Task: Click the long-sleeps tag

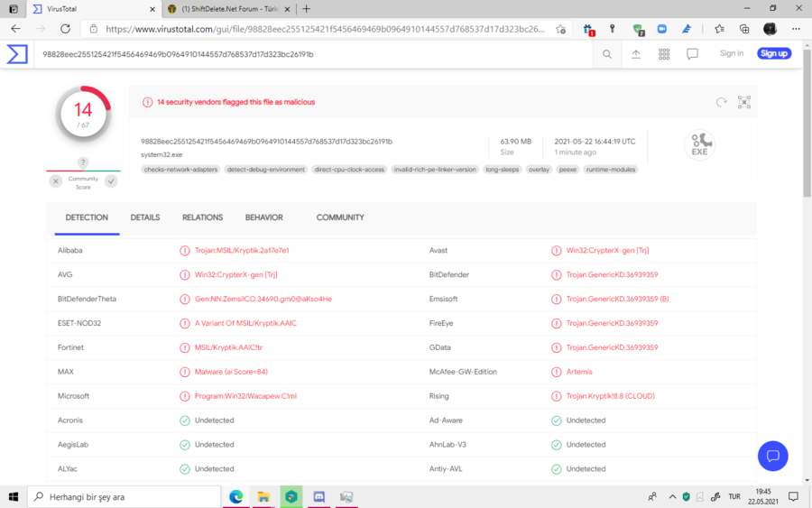Action: 502,170
